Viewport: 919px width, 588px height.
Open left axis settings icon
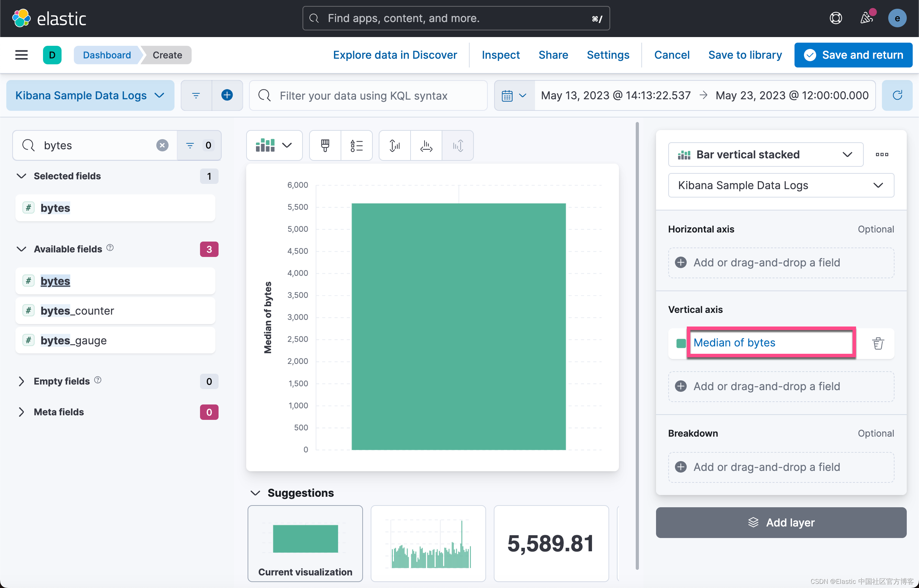[x=394, y=145]
